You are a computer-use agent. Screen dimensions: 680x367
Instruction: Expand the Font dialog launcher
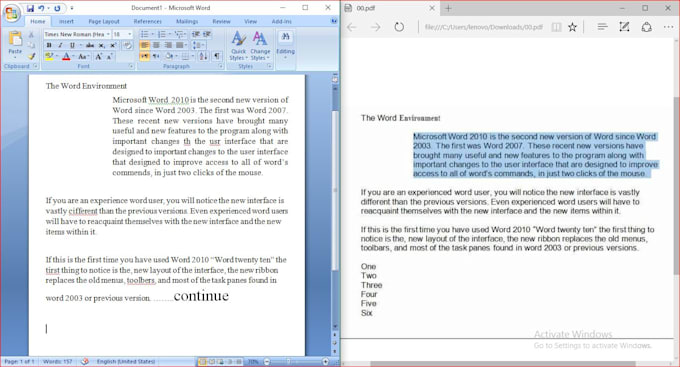131,66
